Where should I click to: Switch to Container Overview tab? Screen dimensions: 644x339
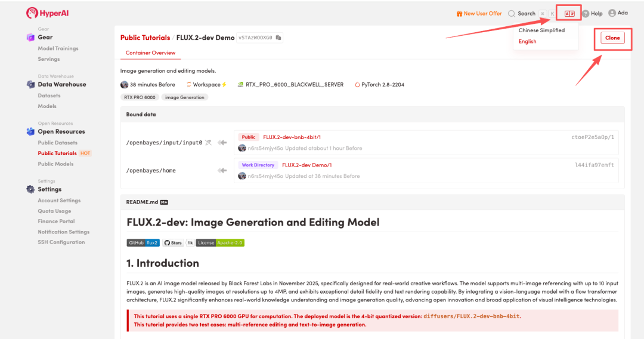tap(150, 53)
